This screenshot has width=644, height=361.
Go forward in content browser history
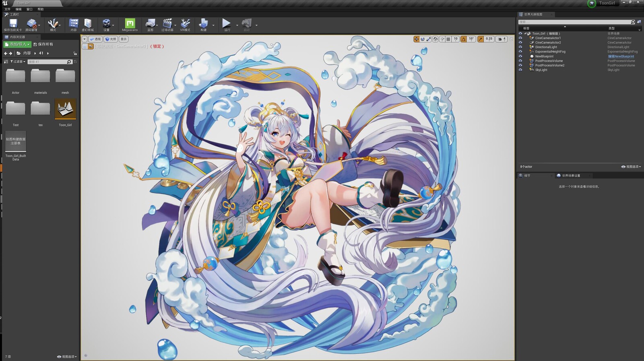point(10,53)
